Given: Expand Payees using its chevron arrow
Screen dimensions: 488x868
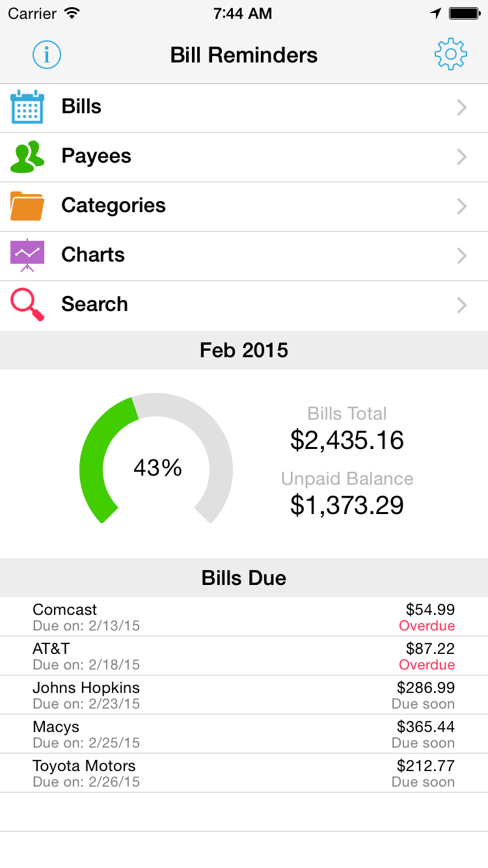Looking at the screenshot, I should (461, 157).
